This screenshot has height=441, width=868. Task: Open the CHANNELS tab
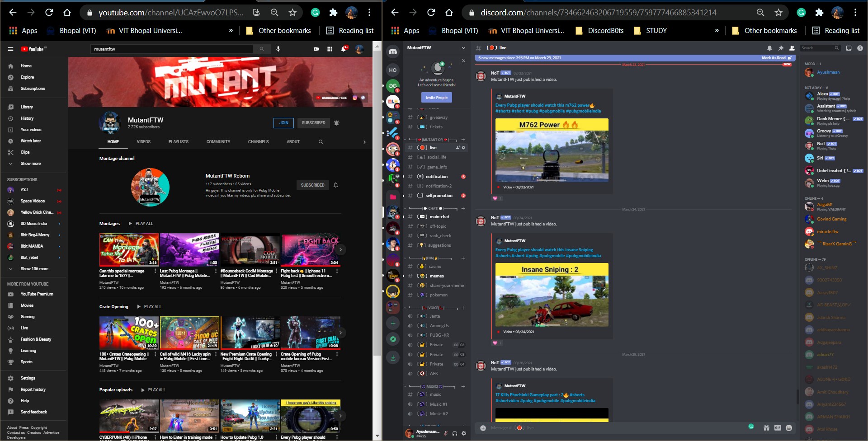259,142
